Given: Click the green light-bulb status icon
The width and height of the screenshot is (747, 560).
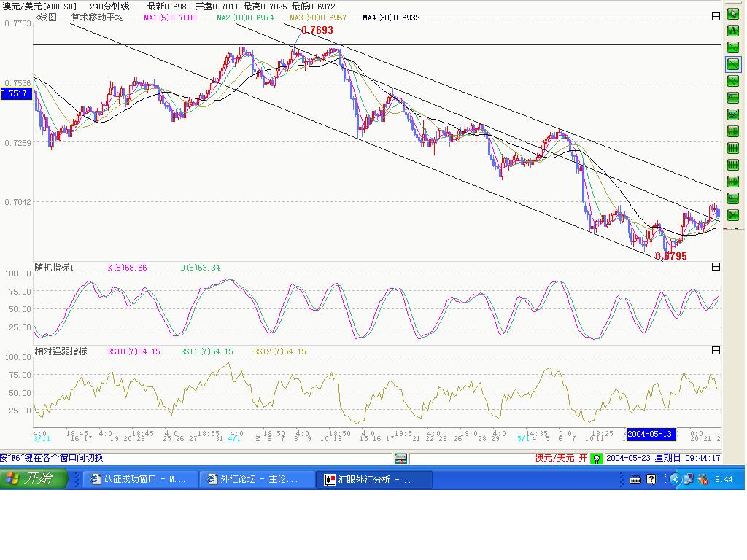Looking at the screenshot, I should (x=596, y=459).
